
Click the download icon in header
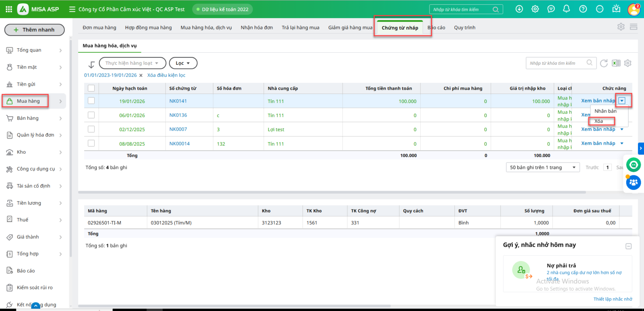(519, 9)
